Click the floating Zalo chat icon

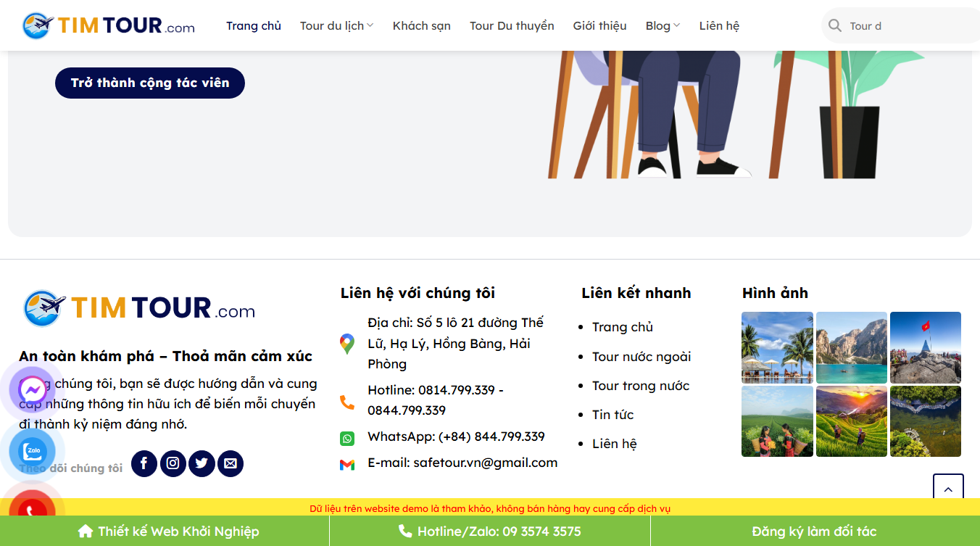[32, 451]
